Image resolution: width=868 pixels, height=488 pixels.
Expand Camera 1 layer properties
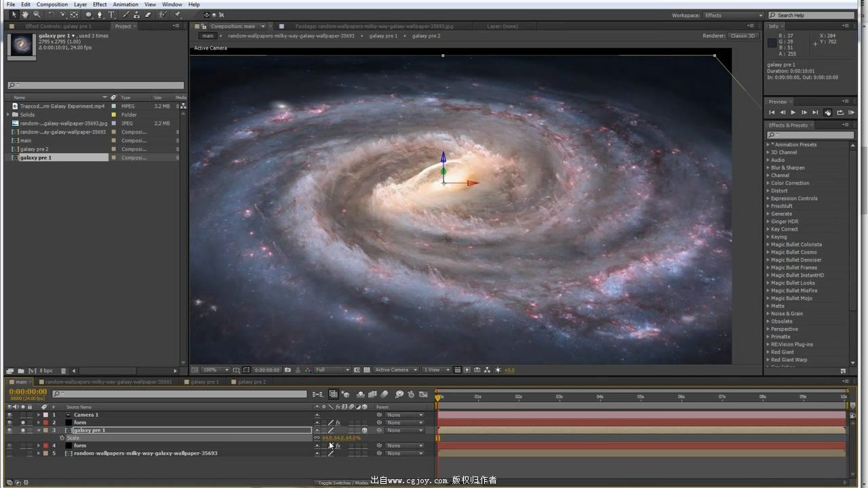click(x=39, y=415)
